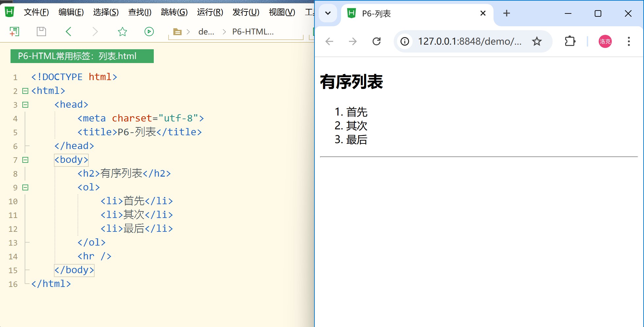Bookmark this page with the star icon
The width and height of the screenshot is (644, 327).
pos(537,41)
